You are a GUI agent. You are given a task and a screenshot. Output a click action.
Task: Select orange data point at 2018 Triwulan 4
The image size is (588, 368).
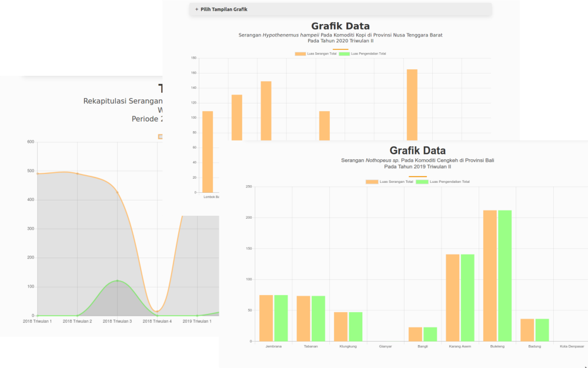pyautogui.click(x=157, y=311)
